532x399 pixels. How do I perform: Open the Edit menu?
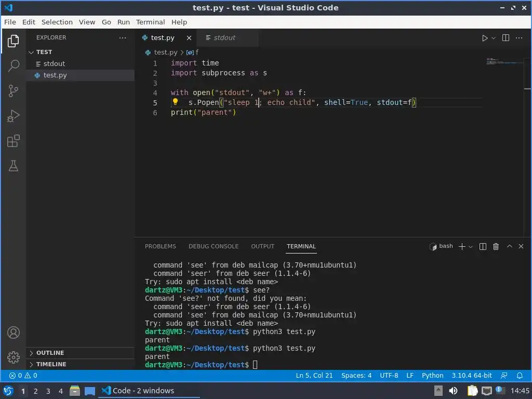(29, 22)
